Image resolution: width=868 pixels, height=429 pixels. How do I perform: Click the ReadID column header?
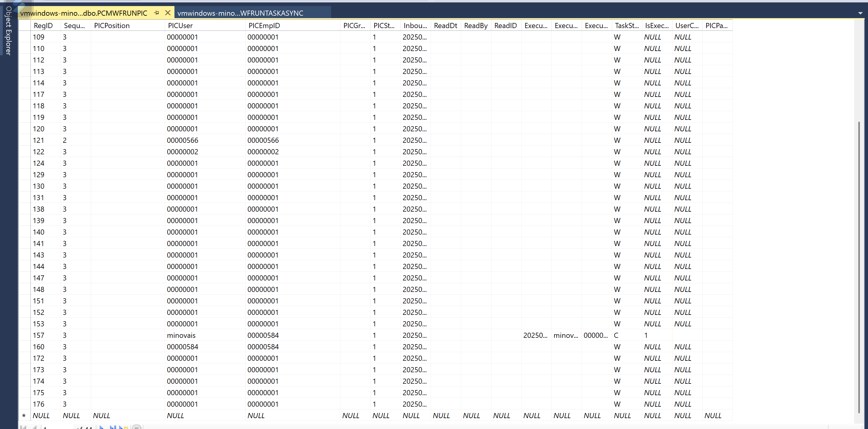tap(506, 26)
